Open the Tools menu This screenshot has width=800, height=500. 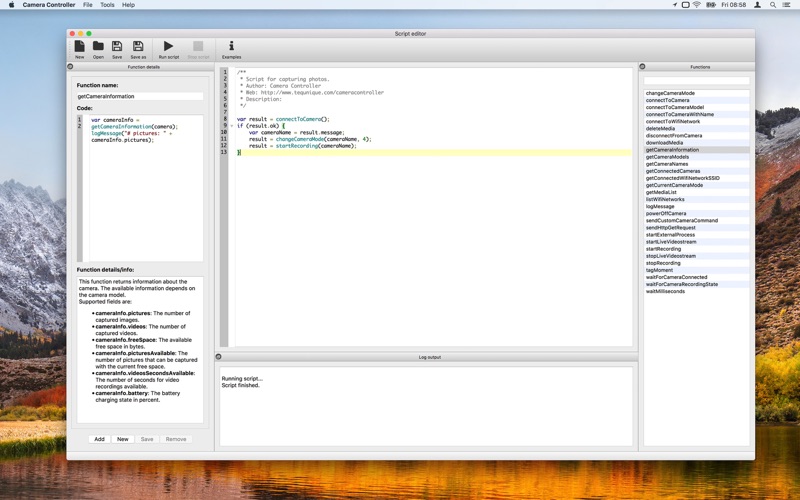coord(107,5)
